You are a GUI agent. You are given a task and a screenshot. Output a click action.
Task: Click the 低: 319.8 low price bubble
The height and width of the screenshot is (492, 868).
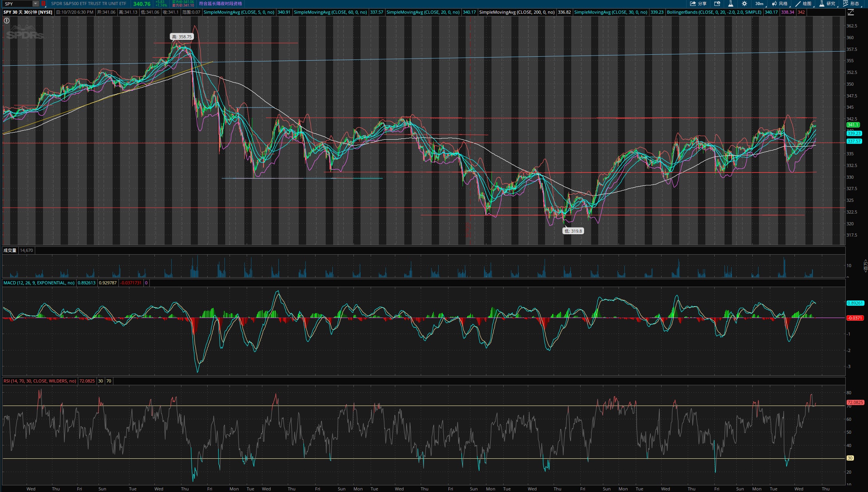pos(573,231)
